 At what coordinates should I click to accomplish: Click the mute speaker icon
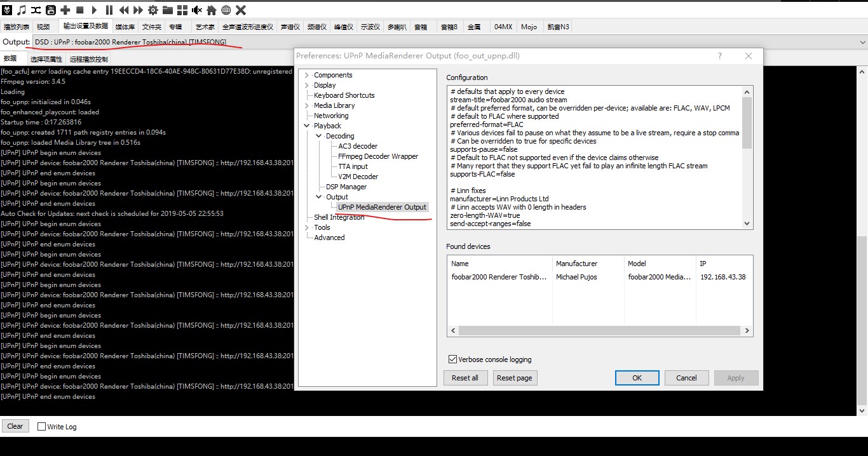click(x=197, y=10)
